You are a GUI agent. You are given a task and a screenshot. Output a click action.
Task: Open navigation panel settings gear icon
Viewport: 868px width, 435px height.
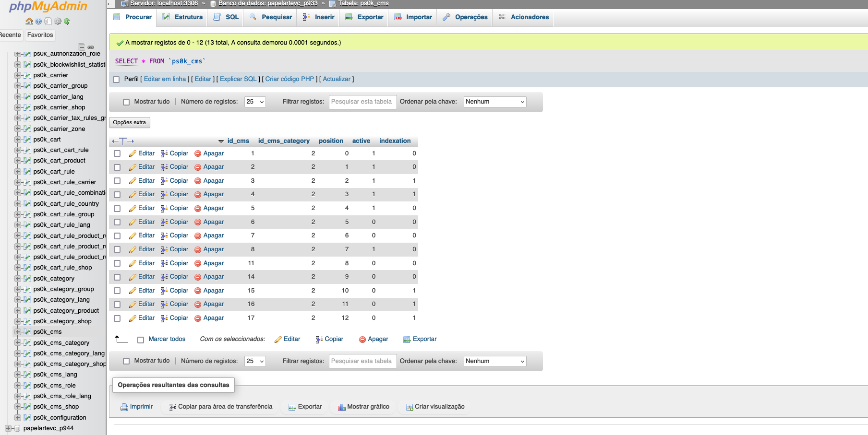pyautogui.click(x=58, y=21)
